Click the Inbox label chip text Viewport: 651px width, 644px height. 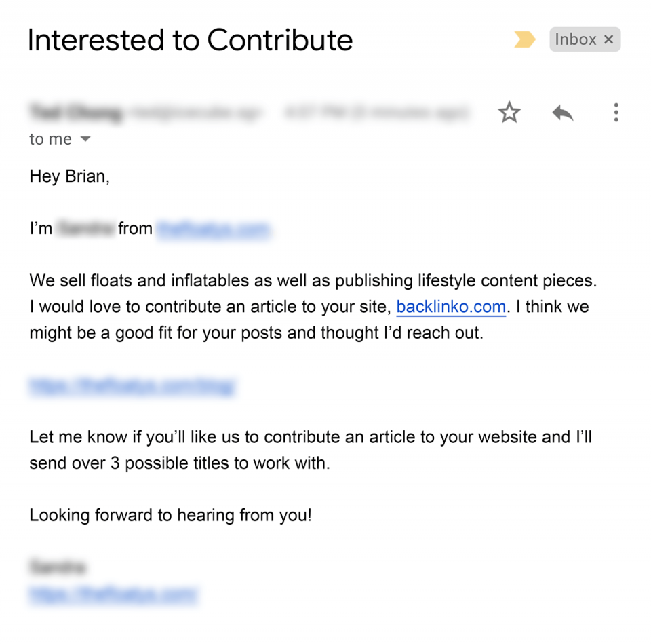(x=575, y=40)
